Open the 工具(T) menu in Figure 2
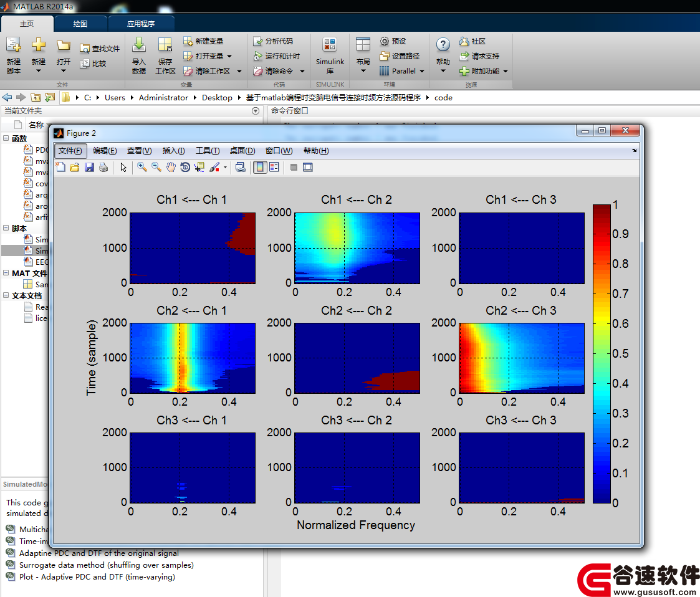The height and width of the screenshot is (597, 700). pyautogui.click(x=208, y=151)
